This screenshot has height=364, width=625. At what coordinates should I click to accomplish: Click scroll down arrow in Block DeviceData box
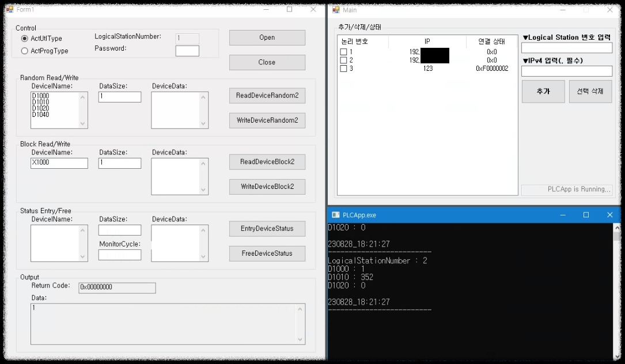[x=203, y=189]
